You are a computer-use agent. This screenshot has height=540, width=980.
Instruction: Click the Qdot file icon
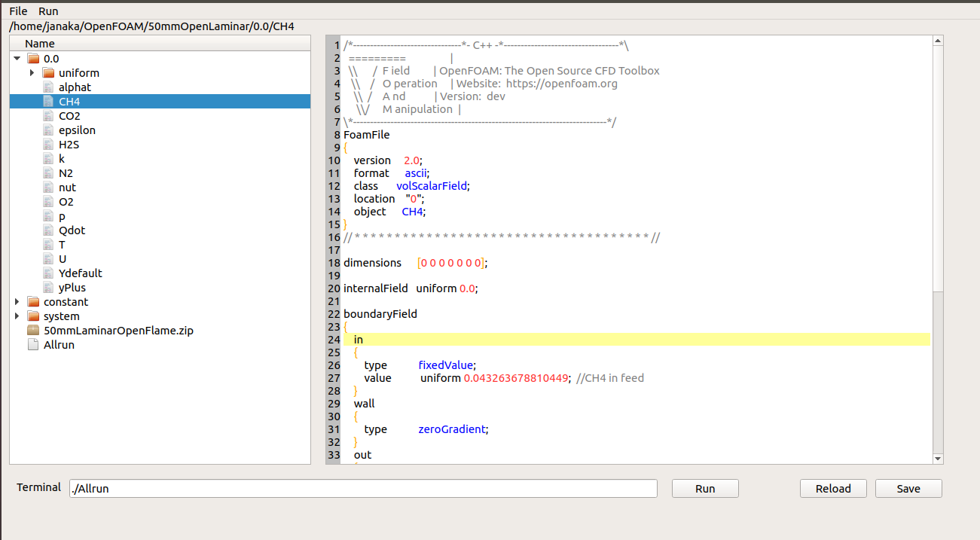click(x=49, y=230)
